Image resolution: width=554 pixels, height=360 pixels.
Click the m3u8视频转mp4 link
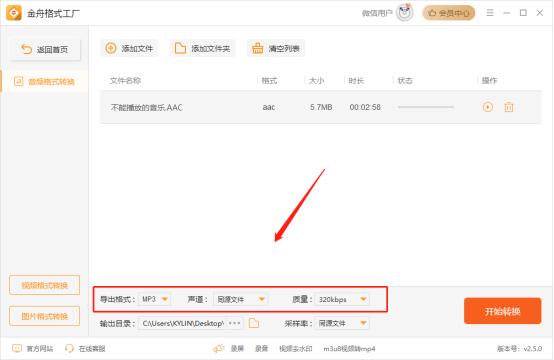[349, 349]
